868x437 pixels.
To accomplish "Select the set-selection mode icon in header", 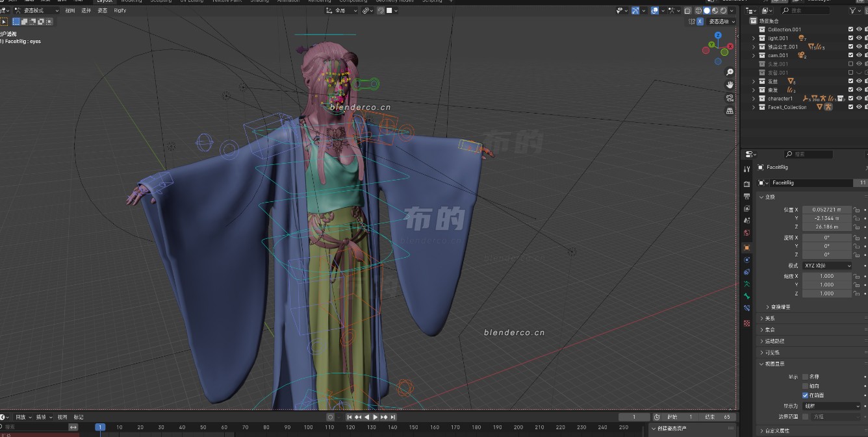I will point(16,21).
